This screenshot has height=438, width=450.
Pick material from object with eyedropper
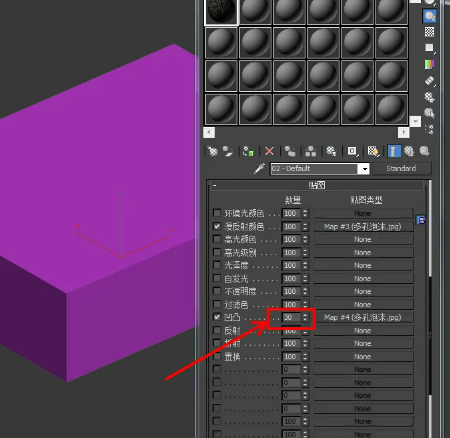click(x=259, y=168)
